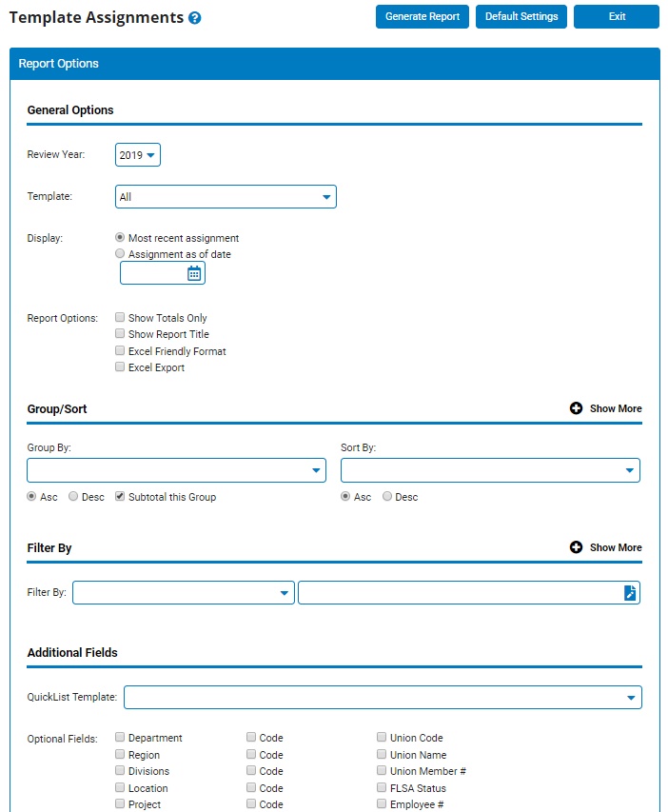This screenshot has width=668, height=812.
Task: Open the Filter By field dropdown
Action: click(184, 592)
